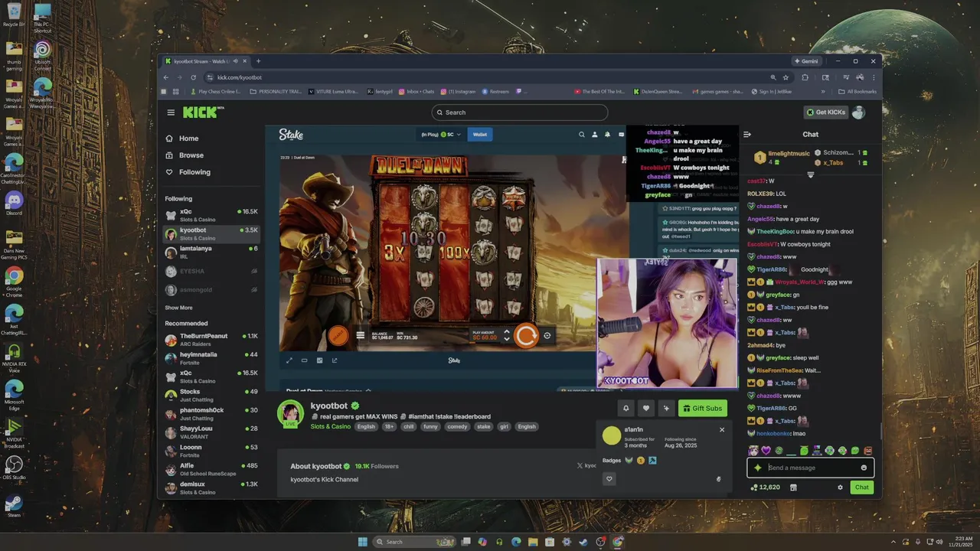Spin the slot with the orange spin button

[x=526, y=336]
